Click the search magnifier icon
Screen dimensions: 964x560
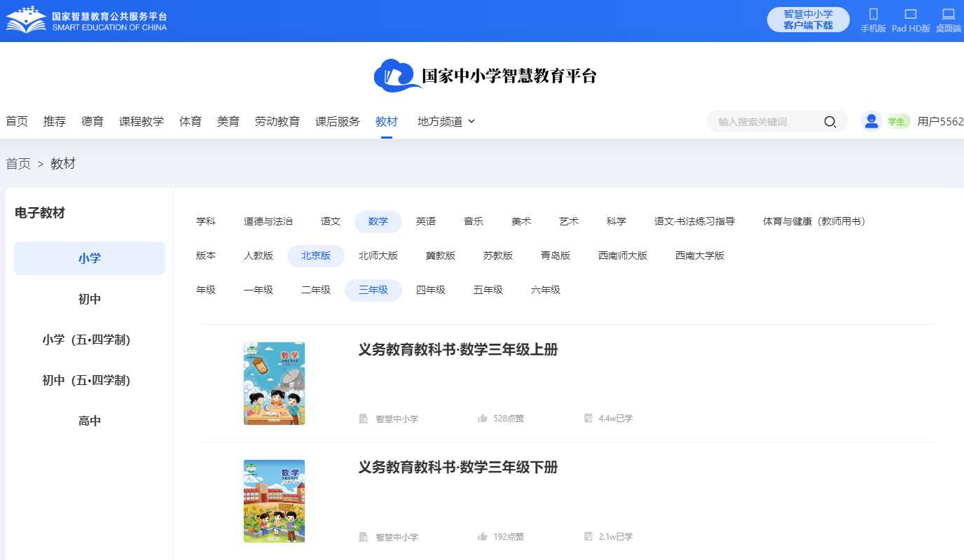tap(830, 122)
